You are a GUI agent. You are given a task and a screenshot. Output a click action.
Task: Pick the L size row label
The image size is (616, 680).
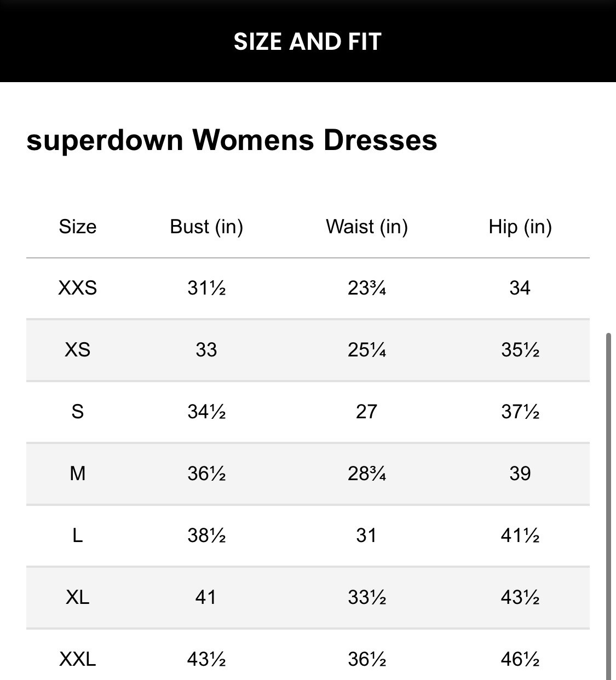[78, 535]
